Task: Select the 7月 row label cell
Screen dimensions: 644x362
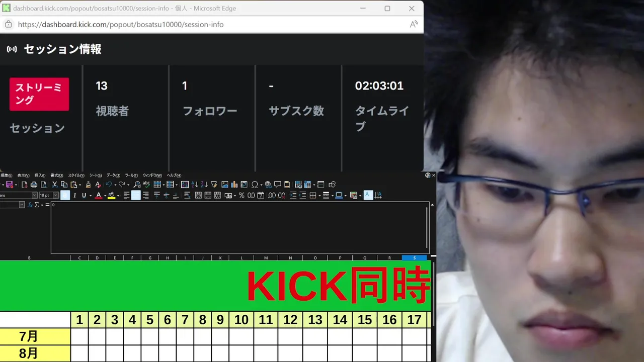Action: 35,336
